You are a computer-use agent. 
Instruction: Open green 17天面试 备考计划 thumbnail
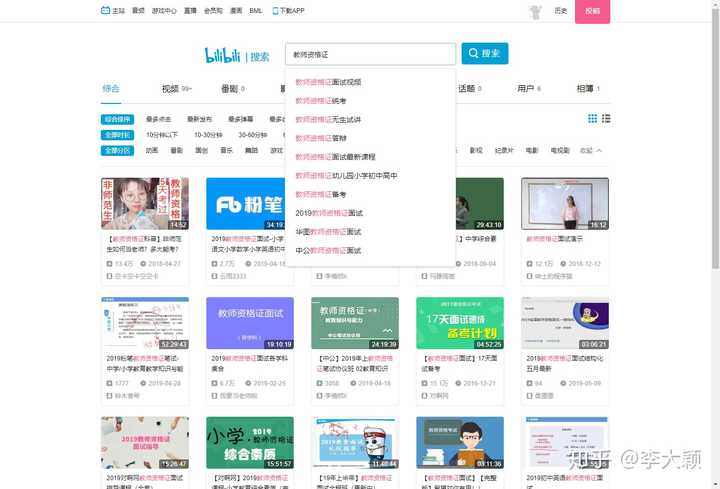[x=460, y=323]
